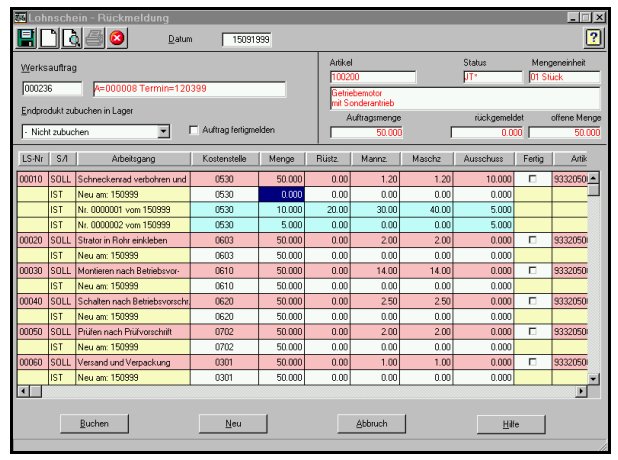Click the Buchen button

(94, 424)
